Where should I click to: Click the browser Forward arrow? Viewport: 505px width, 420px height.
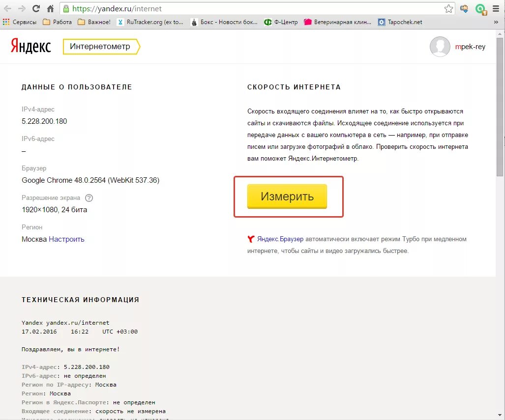[22, 9]
